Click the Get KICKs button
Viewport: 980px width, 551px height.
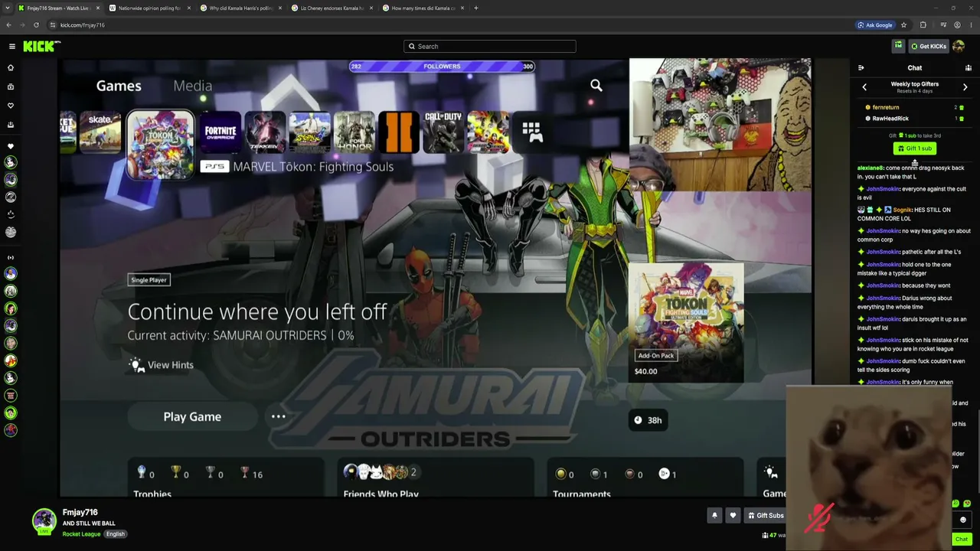[929, 46]
